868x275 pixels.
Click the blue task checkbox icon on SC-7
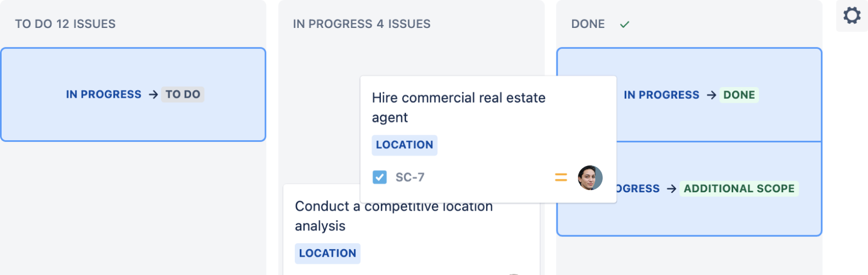[380, 177]
